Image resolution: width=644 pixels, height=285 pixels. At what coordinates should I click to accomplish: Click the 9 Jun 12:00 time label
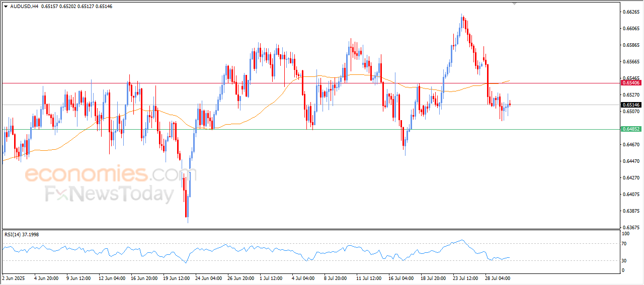[x=79, y=277]
